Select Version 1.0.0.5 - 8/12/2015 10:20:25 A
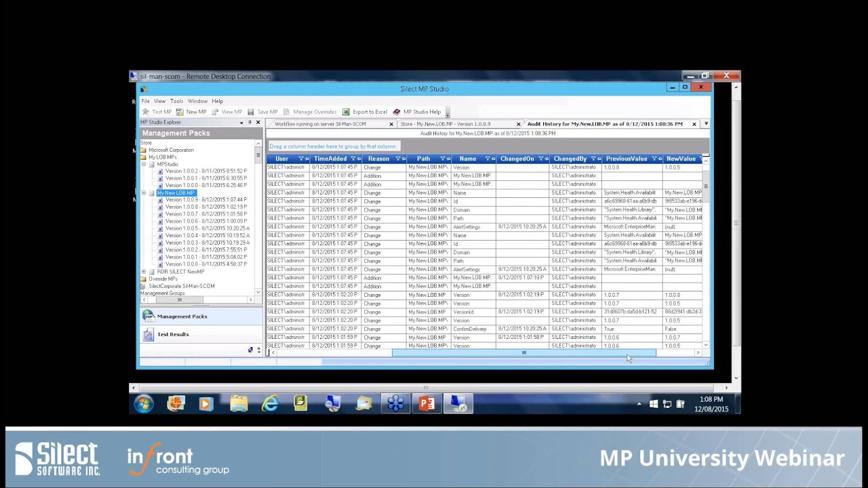The image size is (868, 488). click(207, 228)
